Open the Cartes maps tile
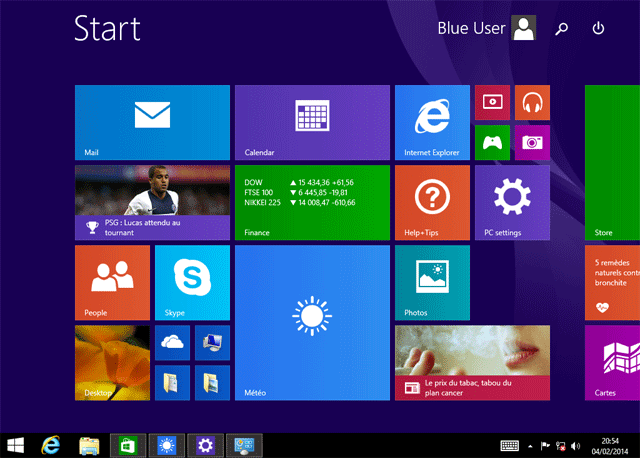The width and height of the screenshot is (640, 458). coord(612,362)
